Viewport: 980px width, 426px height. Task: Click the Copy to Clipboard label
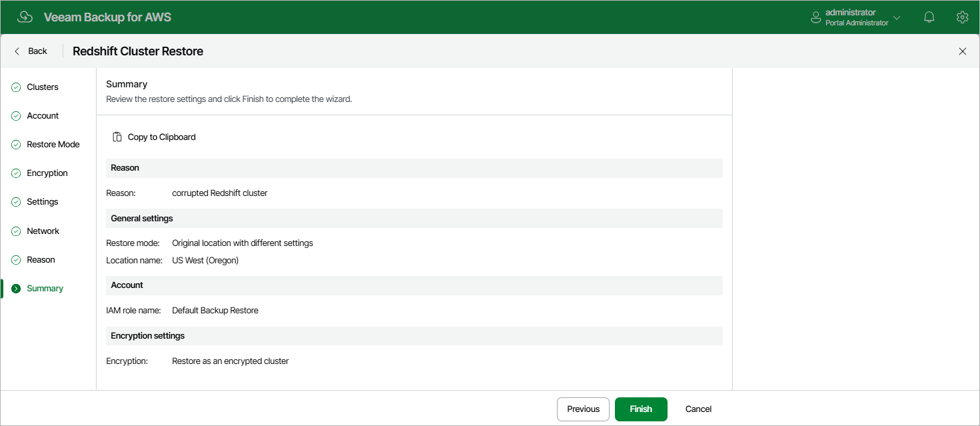162,137
